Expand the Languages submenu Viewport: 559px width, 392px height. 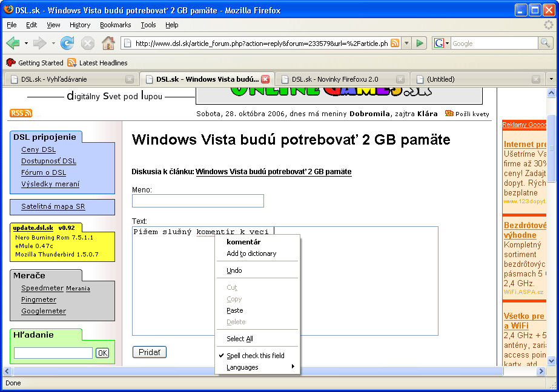tap(257, 367)
